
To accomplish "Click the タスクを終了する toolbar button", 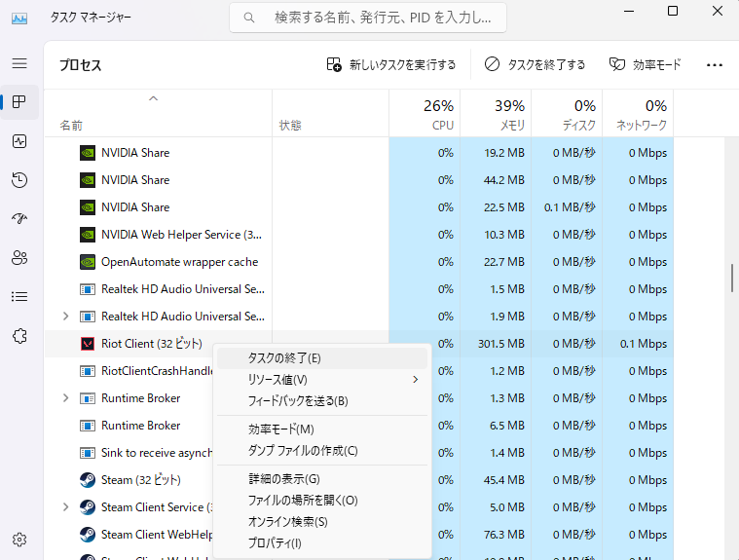I will (535, 65).
